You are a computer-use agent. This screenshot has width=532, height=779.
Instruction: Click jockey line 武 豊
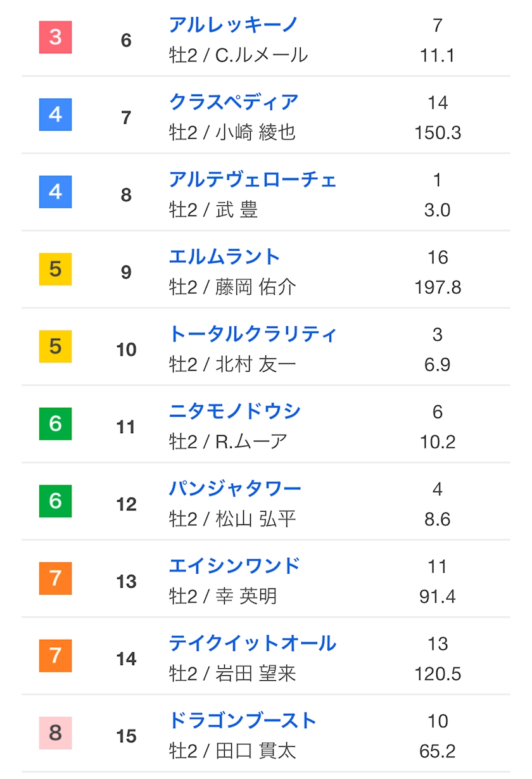[213, 210]
